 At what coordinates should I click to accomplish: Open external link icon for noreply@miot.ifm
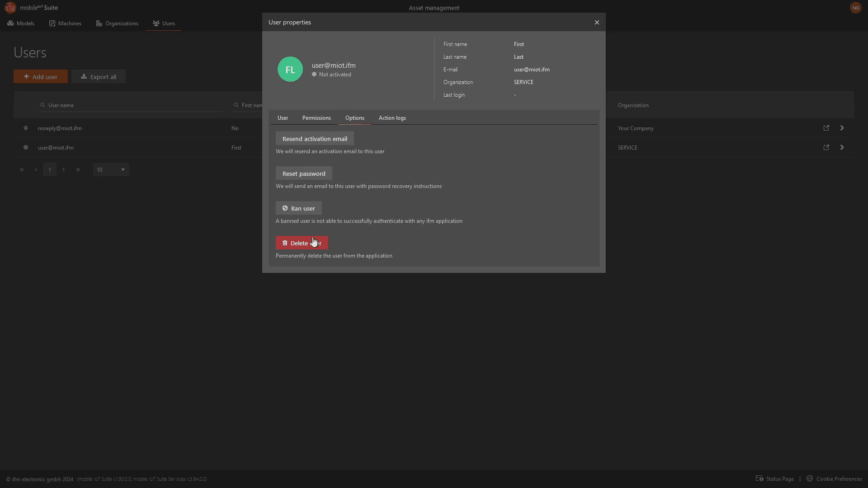(x=826, y=128)
